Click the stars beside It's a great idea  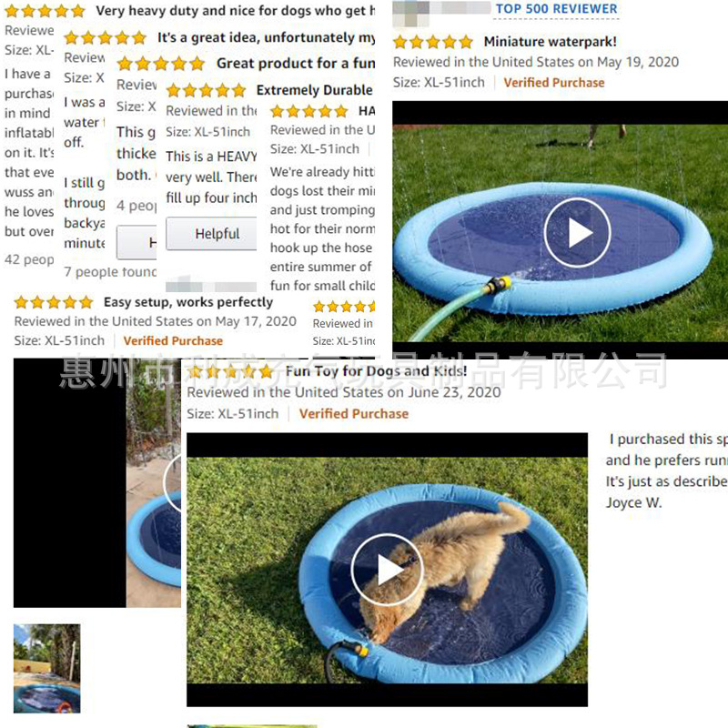[x=106, y=37]
